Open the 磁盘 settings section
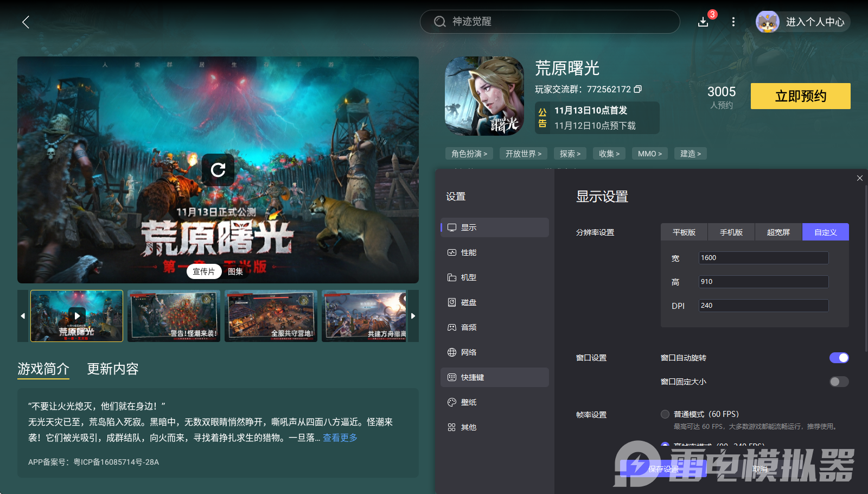The width and height of the screenshot is (868, 494). (495, 302)
